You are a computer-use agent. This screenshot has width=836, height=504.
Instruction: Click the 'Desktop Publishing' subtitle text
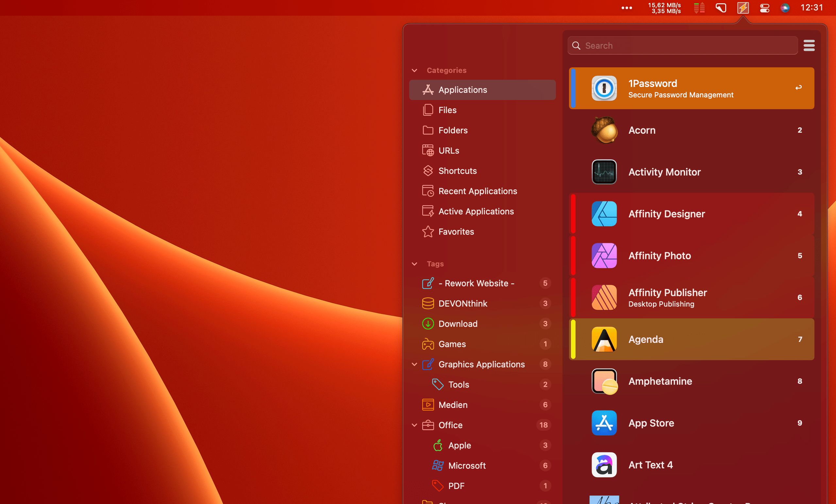(x=661, y=304)
